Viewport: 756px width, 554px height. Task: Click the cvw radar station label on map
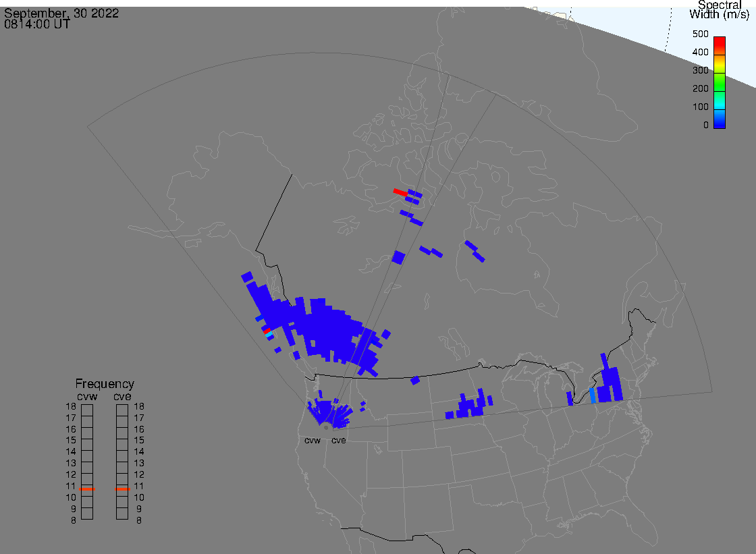coord(313,441)
